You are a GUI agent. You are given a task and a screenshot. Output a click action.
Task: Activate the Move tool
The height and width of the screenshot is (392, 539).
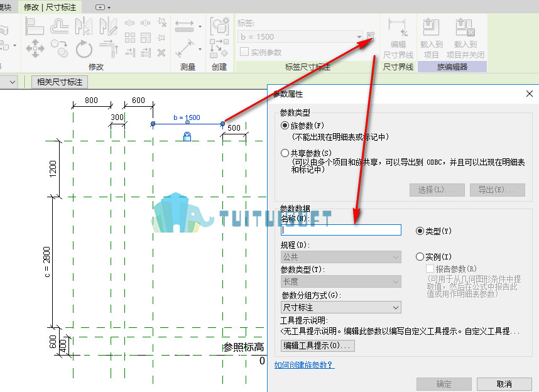pos(35,48)
